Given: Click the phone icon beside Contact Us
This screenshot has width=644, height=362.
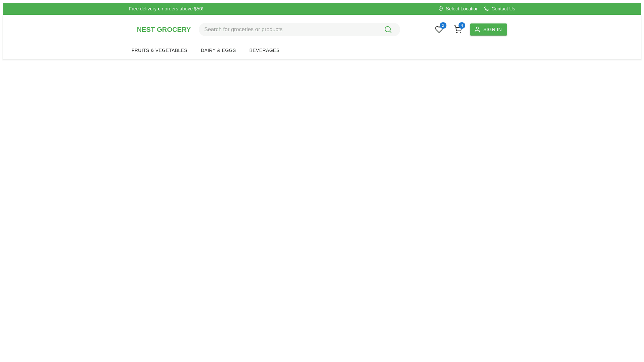Looking at the screenshot, I should coord(486,9).
